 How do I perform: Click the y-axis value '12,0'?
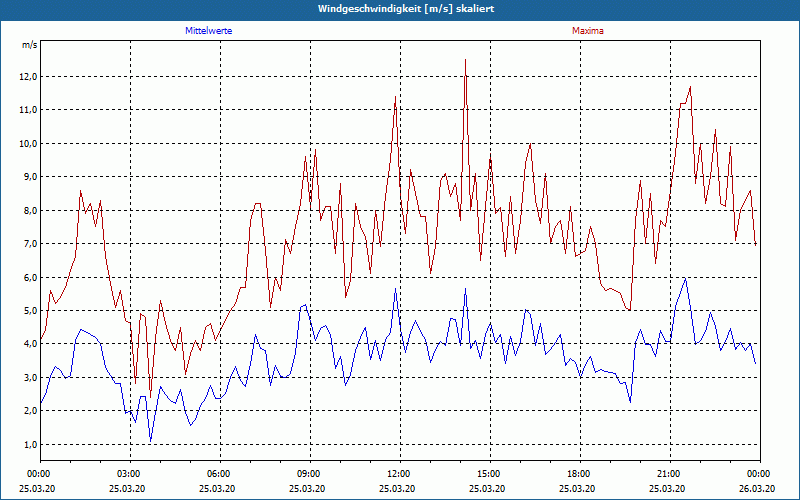point(29,77)
